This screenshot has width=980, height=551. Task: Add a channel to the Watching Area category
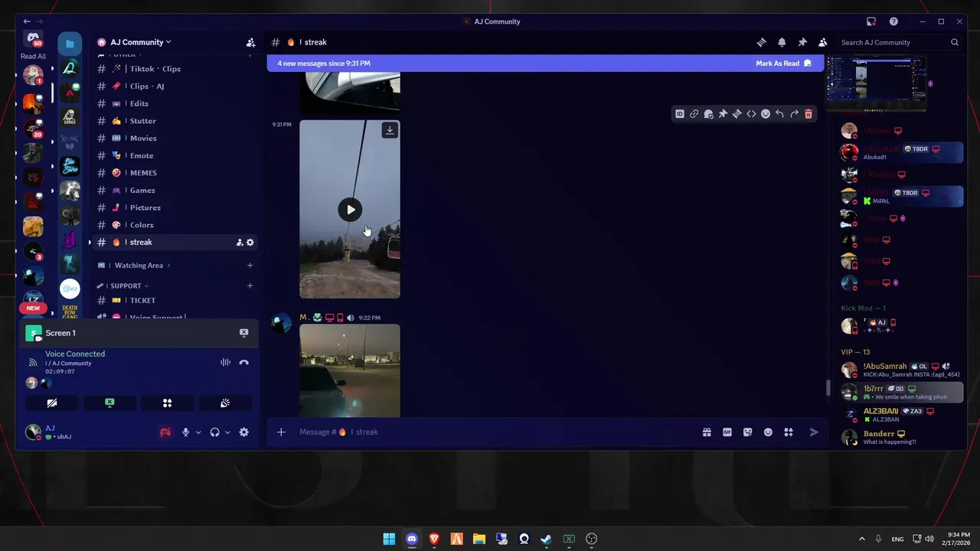[x=250, y=266]
